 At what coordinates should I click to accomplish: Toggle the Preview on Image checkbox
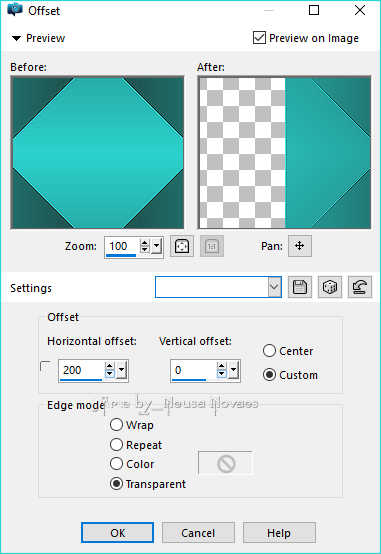(x=259, y=37)
